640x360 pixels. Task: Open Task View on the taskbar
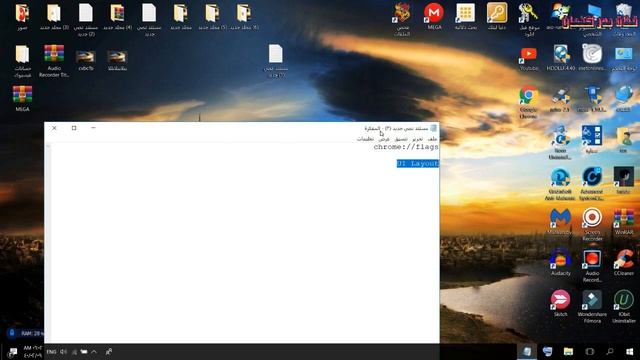(x=589, y=351)
